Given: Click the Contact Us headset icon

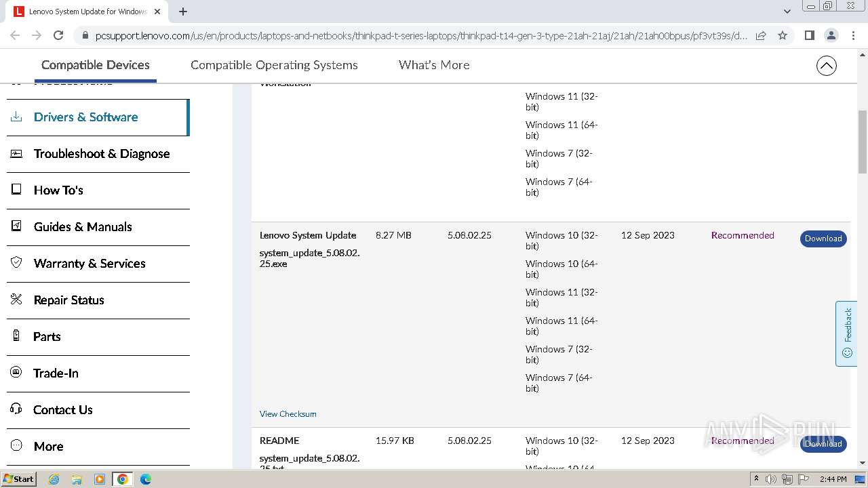Looking at the screenshot, I should (x=16, y=409).
